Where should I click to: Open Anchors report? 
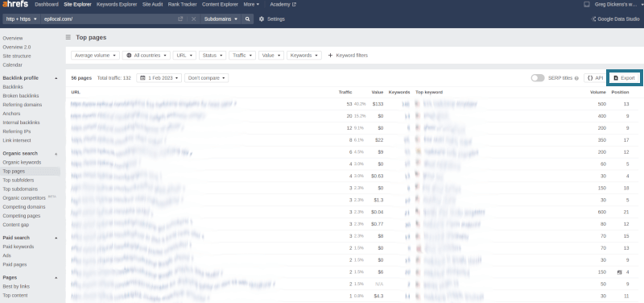point(11,114)
